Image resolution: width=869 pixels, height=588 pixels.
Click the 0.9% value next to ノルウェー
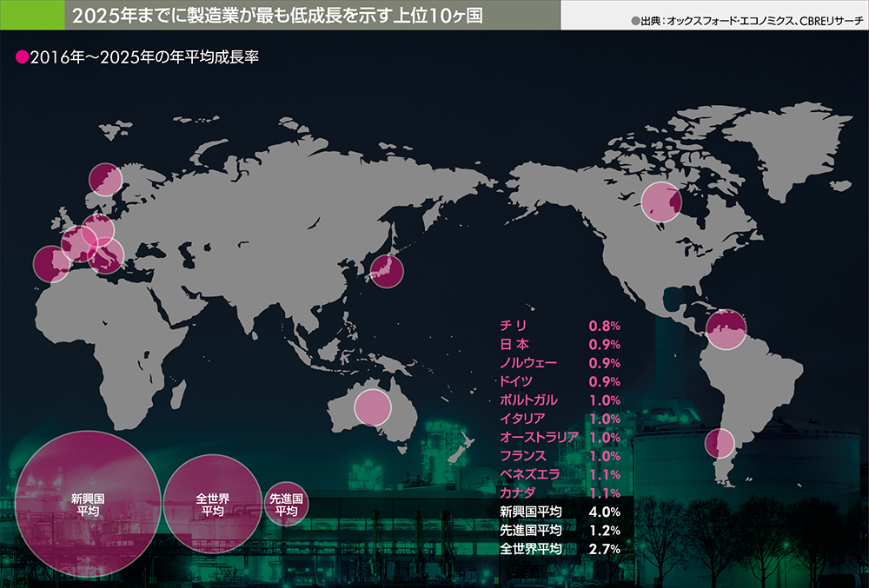[x=605, y=363]
